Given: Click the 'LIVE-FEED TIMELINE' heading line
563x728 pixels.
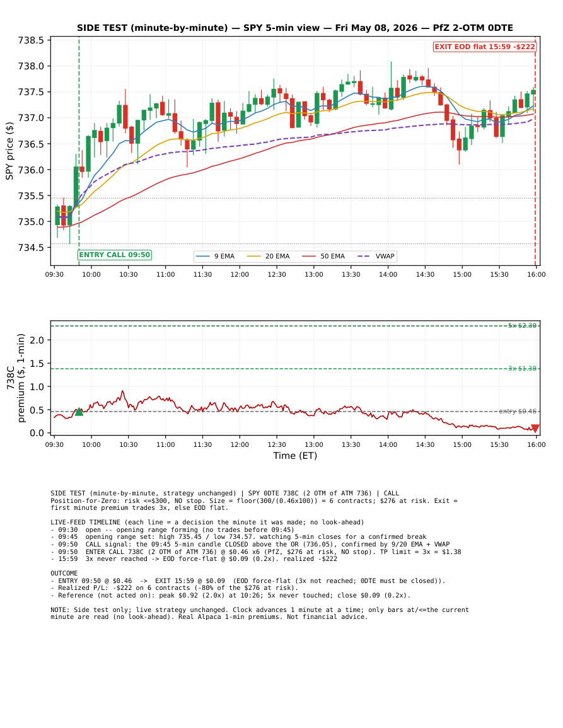Looking at the screenshot, I should [207, 523].
